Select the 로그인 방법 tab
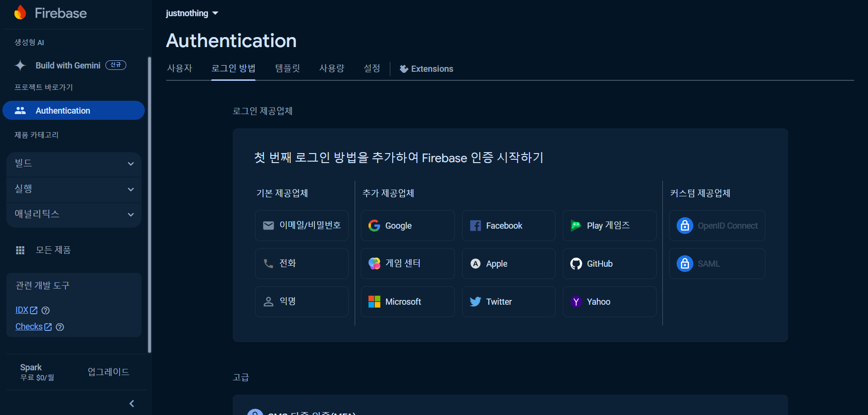This screenshot has height=415, width=868. coord(233,68)
